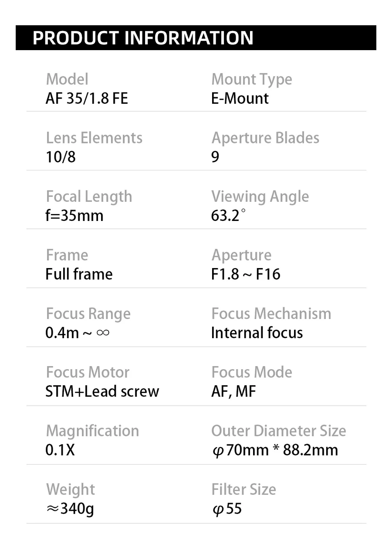Click the f=35mm focal length value
The height and width of the screenshot is (540, 392).
(x=74, y=216)
